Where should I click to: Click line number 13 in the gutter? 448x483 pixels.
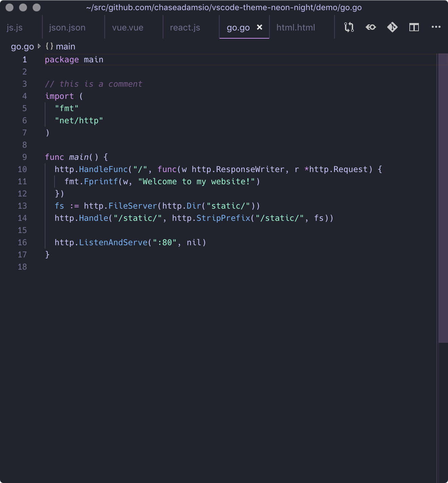[x=22, y=206]
